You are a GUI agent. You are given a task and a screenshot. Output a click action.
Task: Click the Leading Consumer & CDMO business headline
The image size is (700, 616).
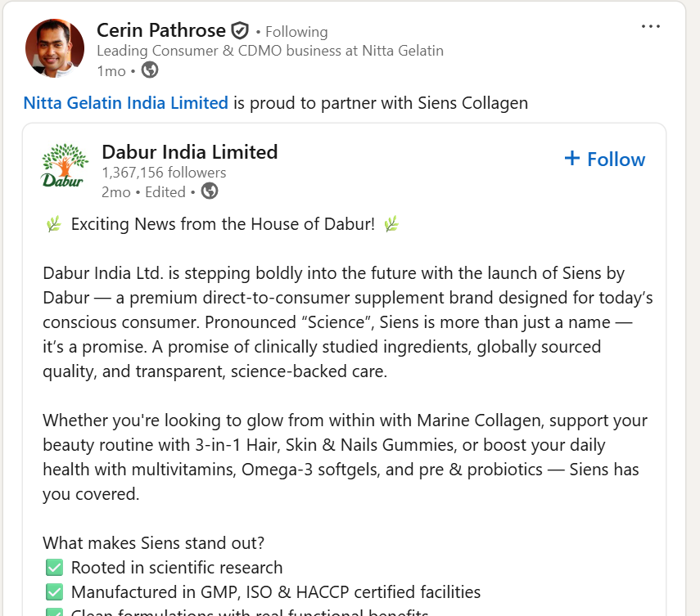tap(269, 51)
